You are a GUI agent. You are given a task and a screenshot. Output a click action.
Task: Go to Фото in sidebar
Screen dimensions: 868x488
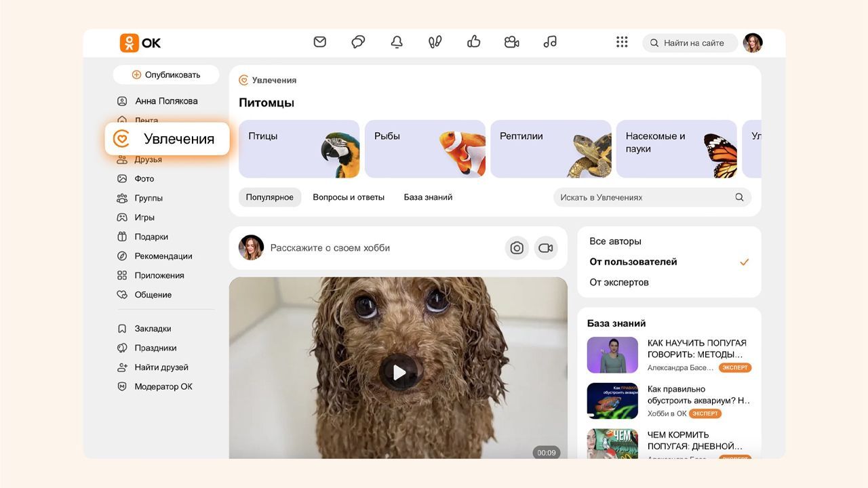(136, 179)
